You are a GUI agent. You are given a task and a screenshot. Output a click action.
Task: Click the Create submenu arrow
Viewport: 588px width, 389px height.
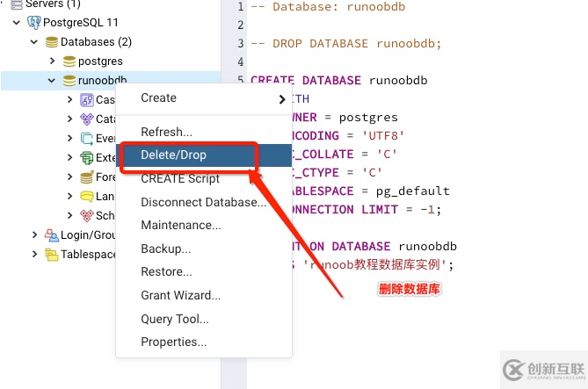282,99
